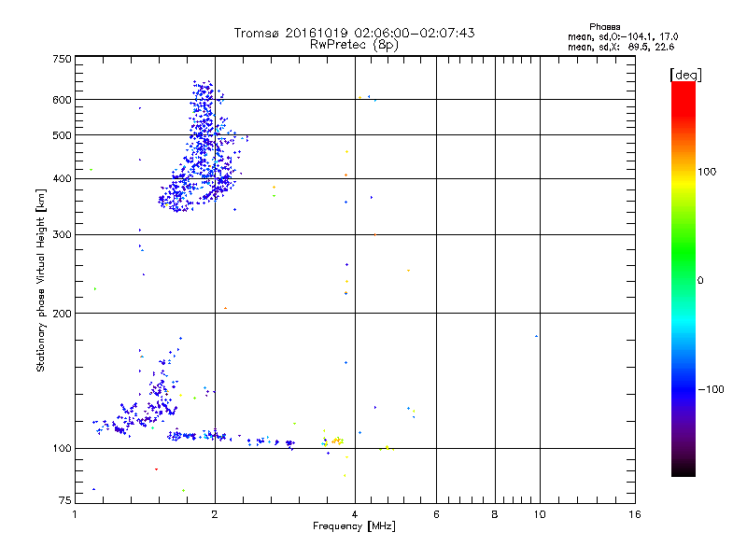Click the x-axis tick label '8'
This screenshot has height=560, width=747.
(x=495, y=514)
